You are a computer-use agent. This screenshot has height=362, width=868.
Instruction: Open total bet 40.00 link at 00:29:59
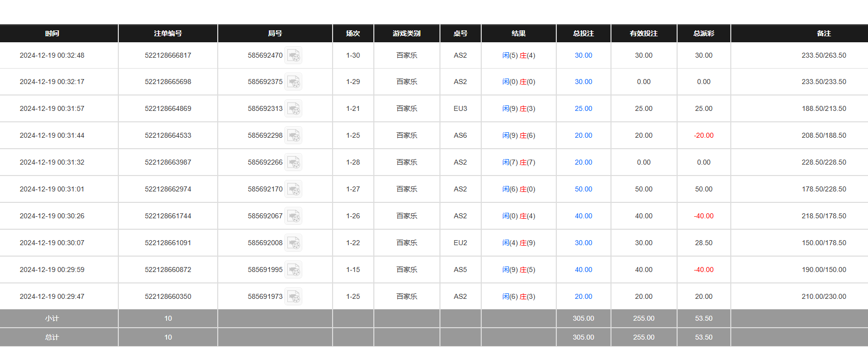click(583, 270)
